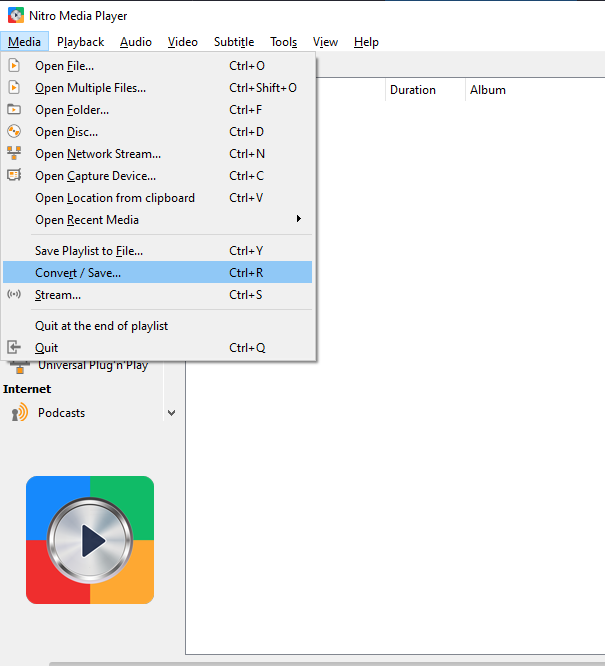The height and width of the screenshot is (666, 605).
Task: Click the Nitro Media Player title bar logo
Action: coord(16,16)
